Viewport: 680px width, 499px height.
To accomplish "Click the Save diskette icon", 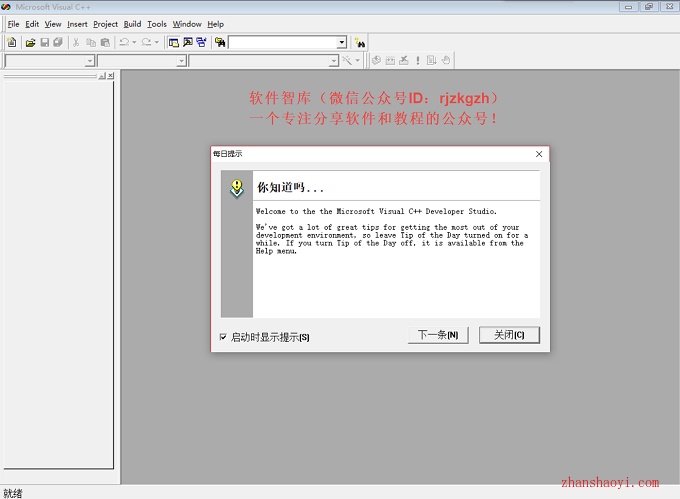I will click(x=44, y=42).
